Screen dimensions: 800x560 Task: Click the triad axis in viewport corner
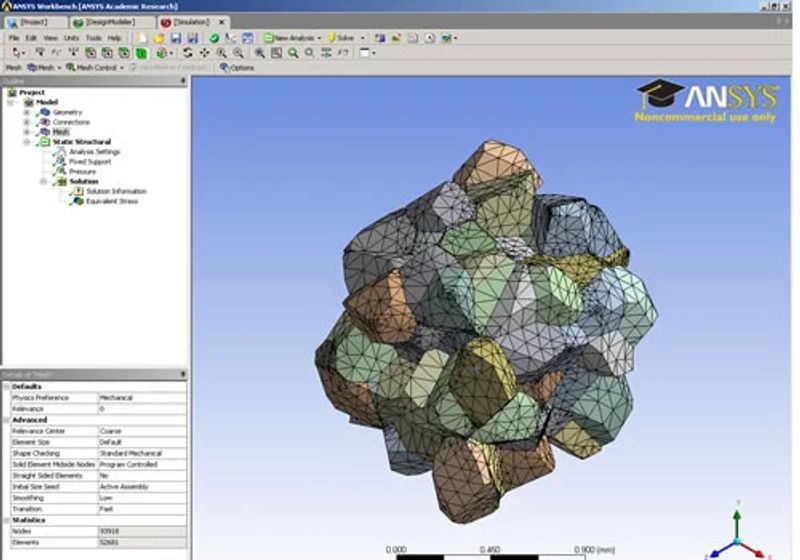tap(737, 536)
